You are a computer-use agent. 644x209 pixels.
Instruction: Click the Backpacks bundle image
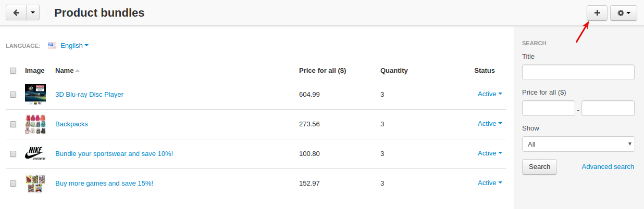click(x=35, y=124)
